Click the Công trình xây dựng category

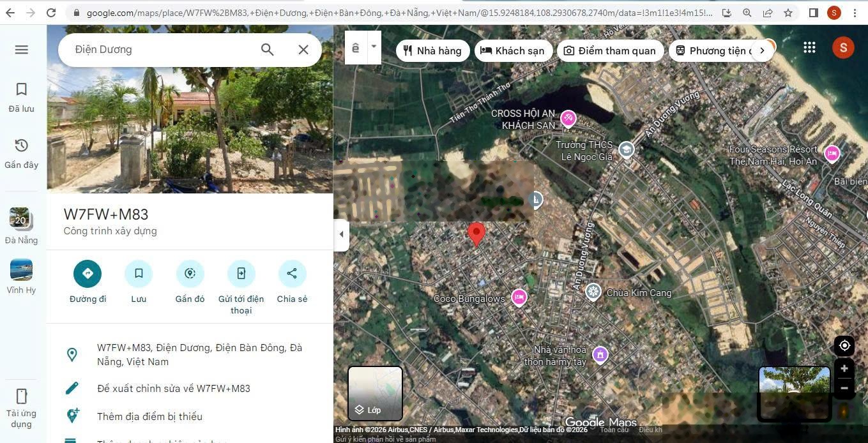click(110, 231)
